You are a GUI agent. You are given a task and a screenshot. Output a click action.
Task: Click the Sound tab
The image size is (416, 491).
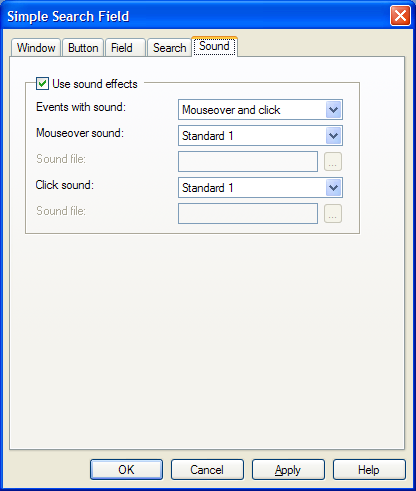(214, 46)
